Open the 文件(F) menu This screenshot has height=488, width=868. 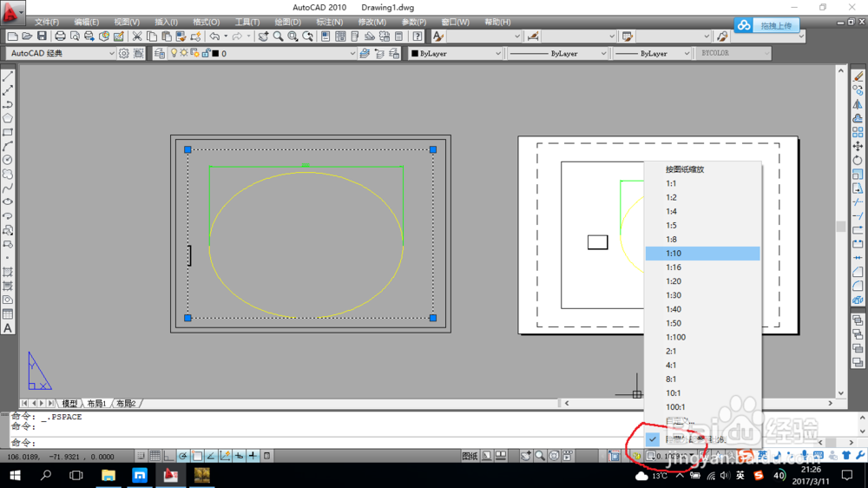click(x=47, y=23)
